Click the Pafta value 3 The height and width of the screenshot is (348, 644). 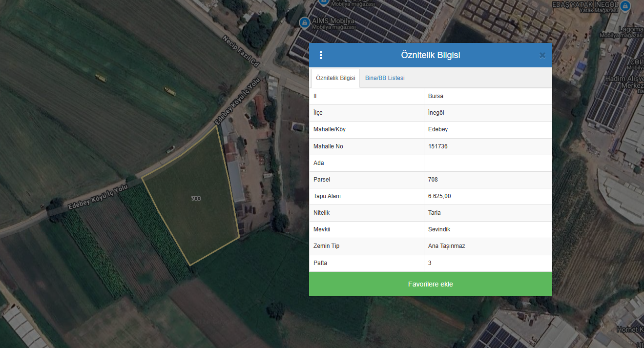tap(430, 263)
